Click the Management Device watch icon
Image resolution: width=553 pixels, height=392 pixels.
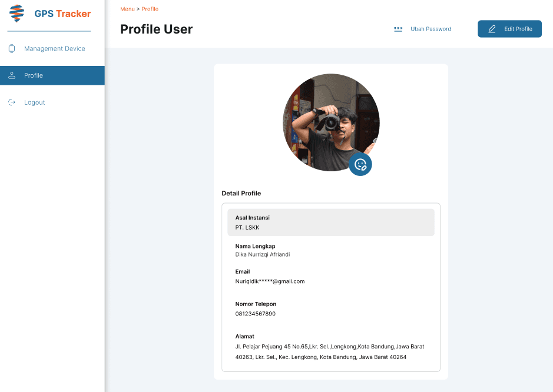[12, 49]
